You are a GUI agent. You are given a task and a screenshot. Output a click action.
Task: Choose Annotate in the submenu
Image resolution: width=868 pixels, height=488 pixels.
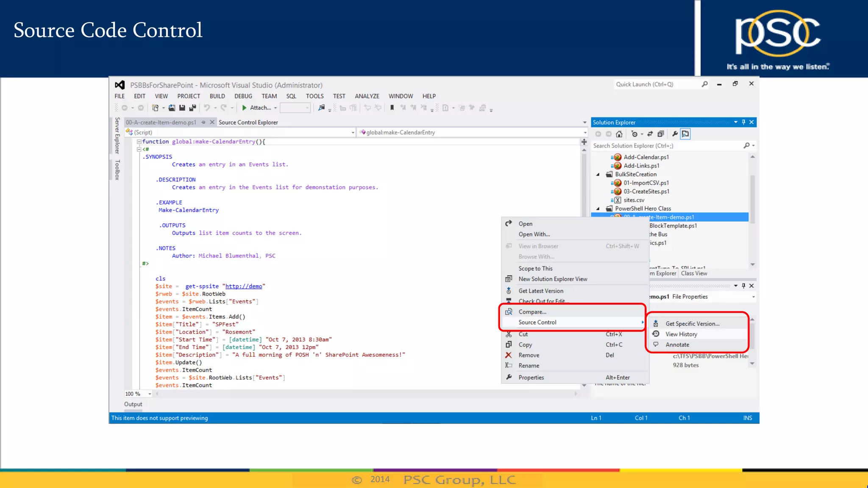698,345
